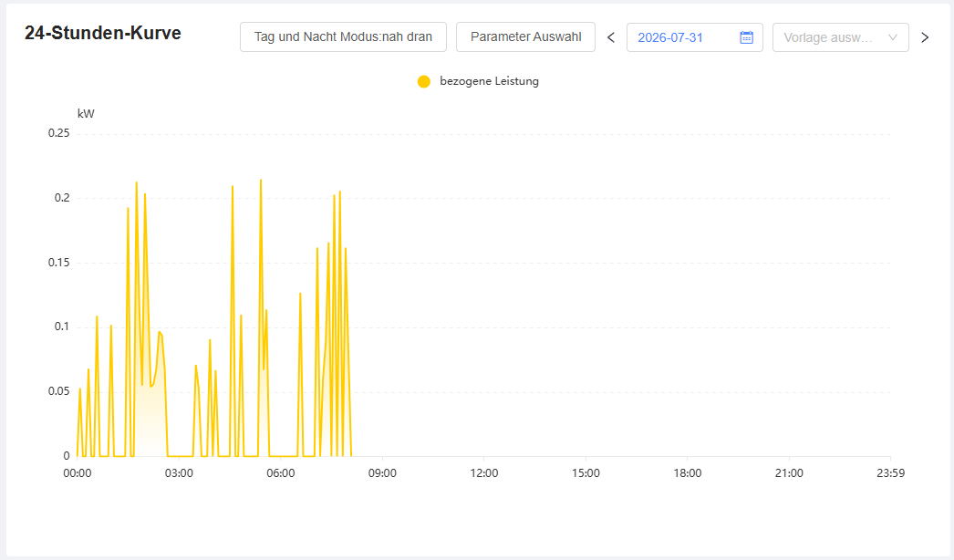Viewport: 954px width, 560px height.
Task: Click the 03:00 time axis label
Action: tap(179, 473)
